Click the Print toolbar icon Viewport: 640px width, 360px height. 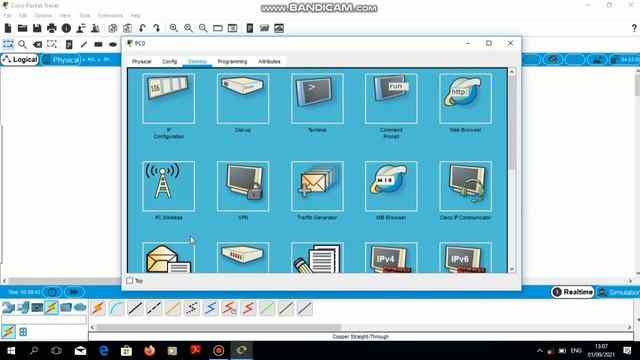click(52, 28)
